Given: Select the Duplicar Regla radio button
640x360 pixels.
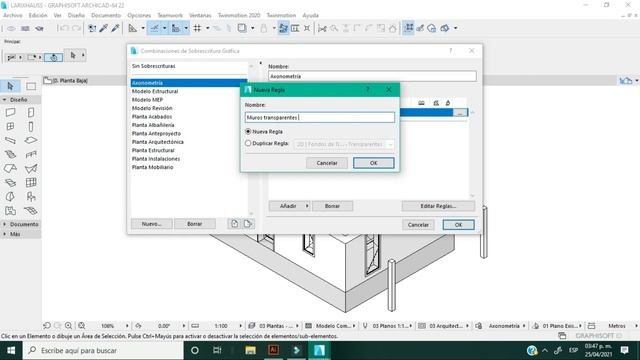Looking at the screenshot, I should 248,143.
